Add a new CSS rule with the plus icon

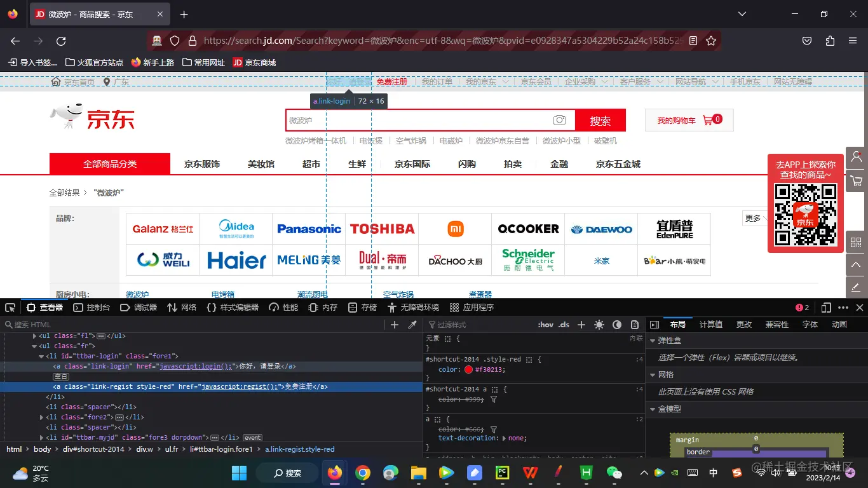(581, 325)
